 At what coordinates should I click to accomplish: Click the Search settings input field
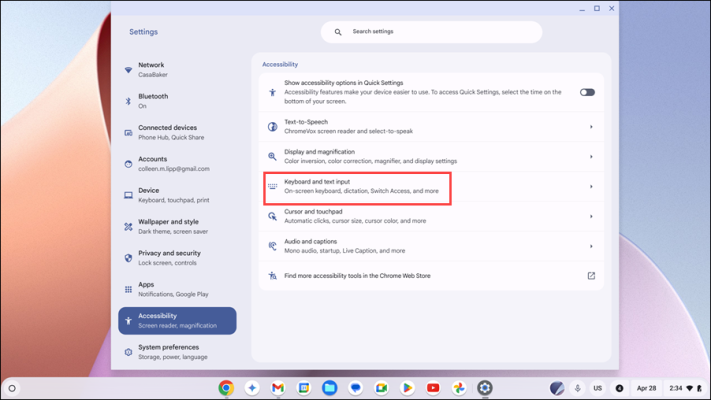click(431, 32)
